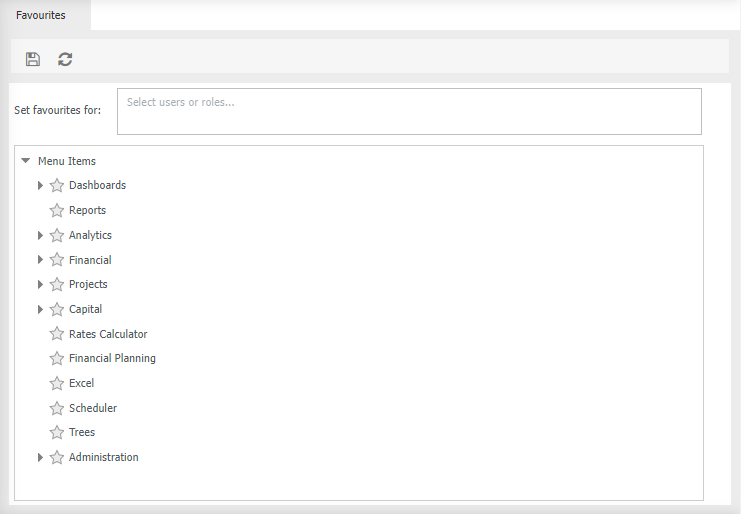
Task: Collapse the Menu Items root node
Action: pyautogui.click(x=26, y=161)
